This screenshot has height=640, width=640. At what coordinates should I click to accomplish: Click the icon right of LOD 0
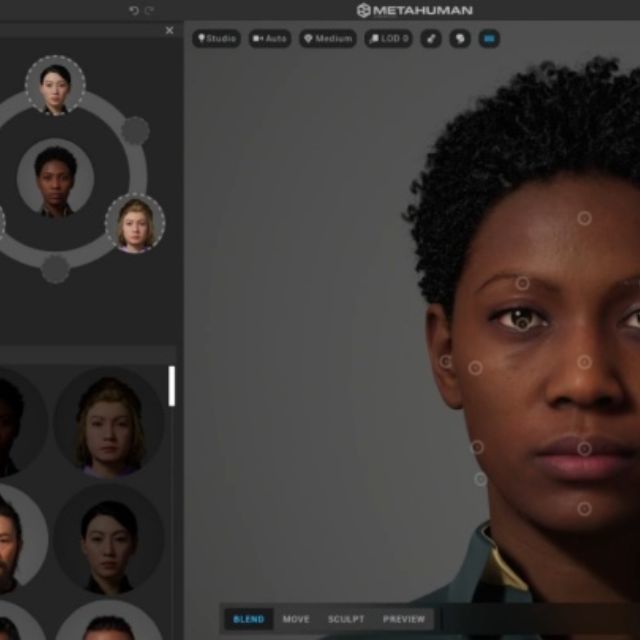coord(431,39)
